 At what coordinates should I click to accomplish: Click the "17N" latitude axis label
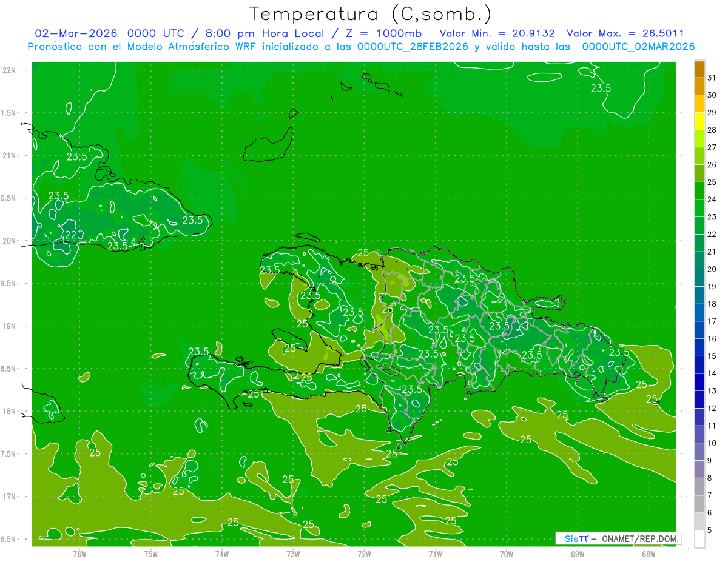click(10, 497)
